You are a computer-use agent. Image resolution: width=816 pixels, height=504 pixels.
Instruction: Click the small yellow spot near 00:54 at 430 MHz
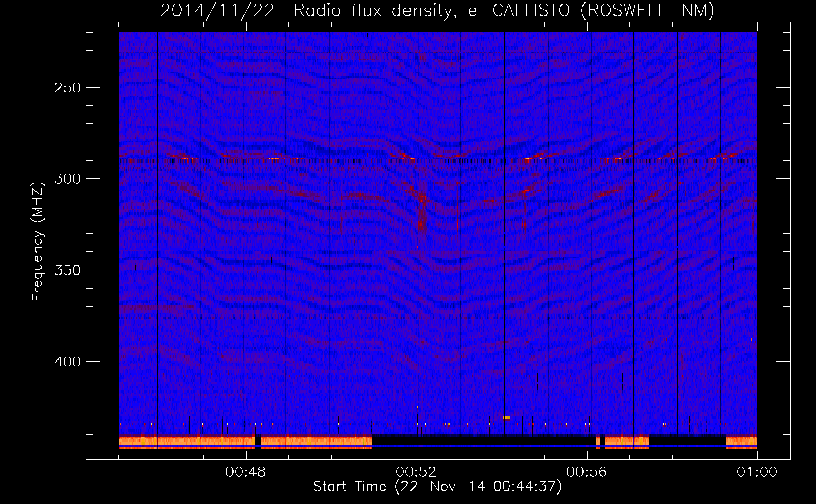tap(507, 417)
